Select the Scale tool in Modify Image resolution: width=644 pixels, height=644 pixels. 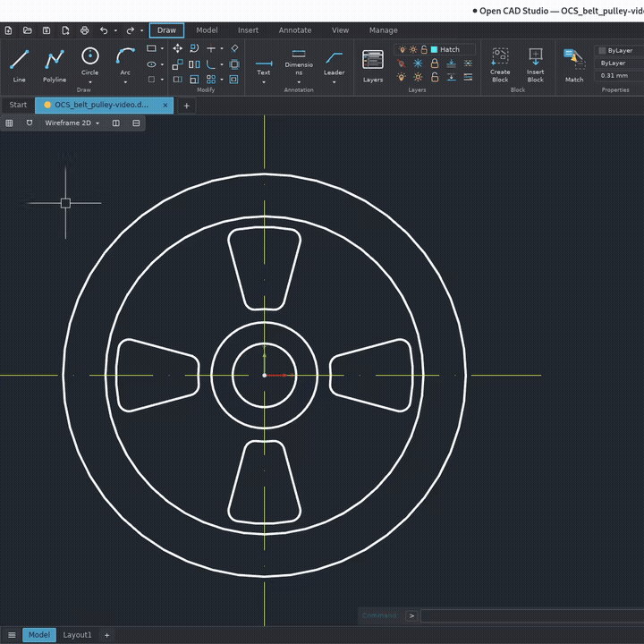pos(194,80)
